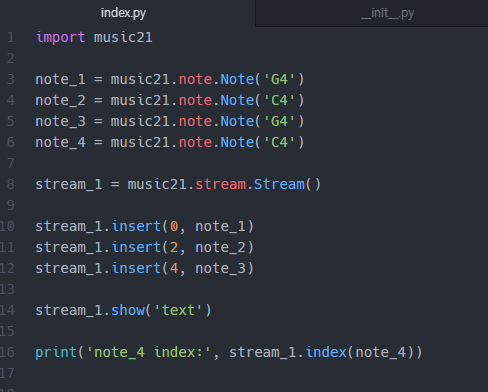488x392 pixels.
Task: Click the offset number 2 on line 11
Action: click(174, 248)
